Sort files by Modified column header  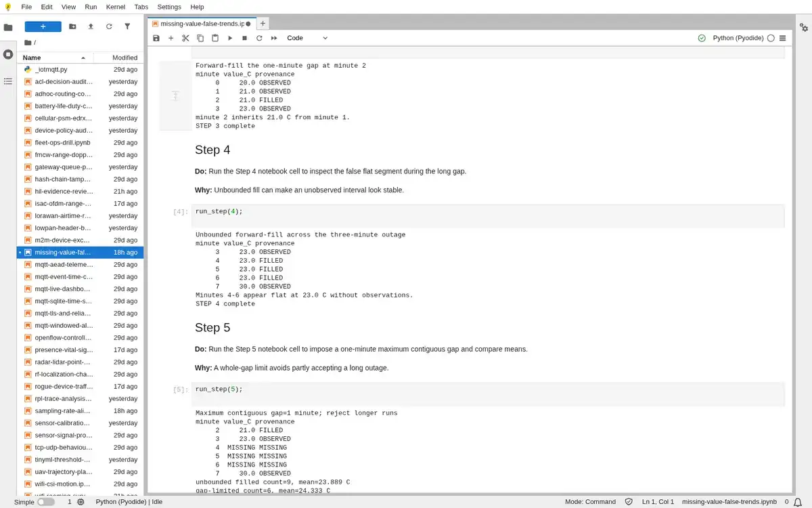click(118, 58)
